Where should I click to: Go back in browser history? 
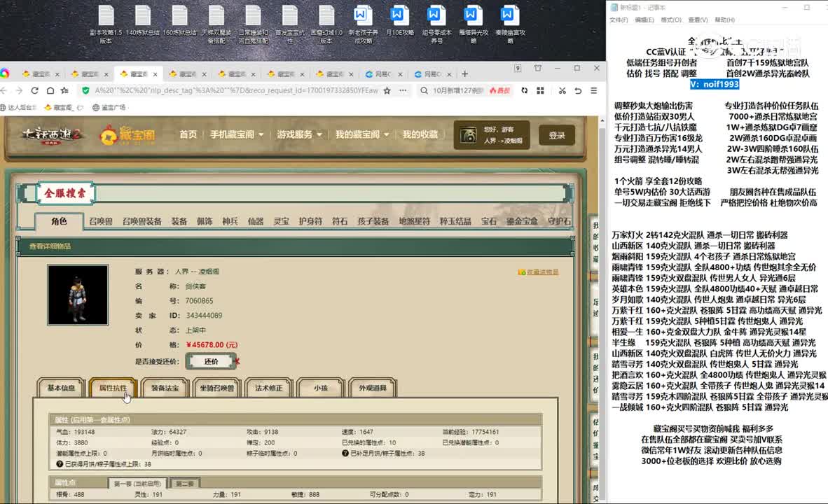4,91
